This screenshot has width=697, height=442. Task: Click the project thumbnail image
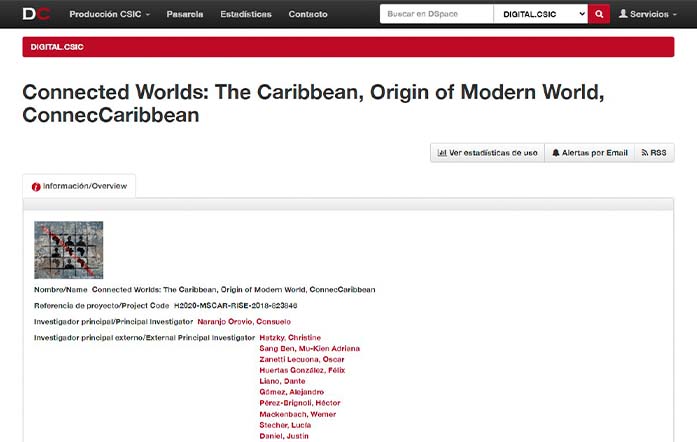coord(69,250)
